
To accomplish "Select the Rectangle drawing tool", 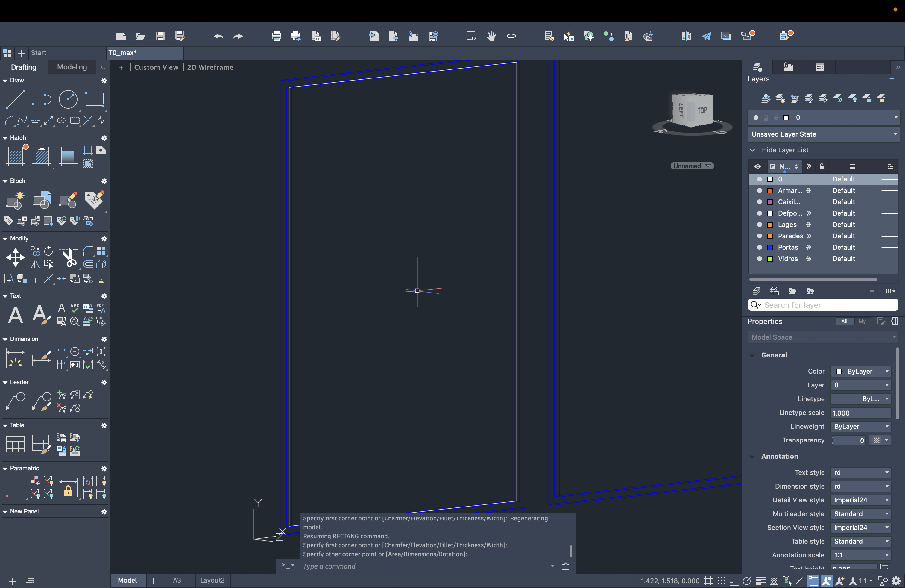I will (x=94, y=99).
